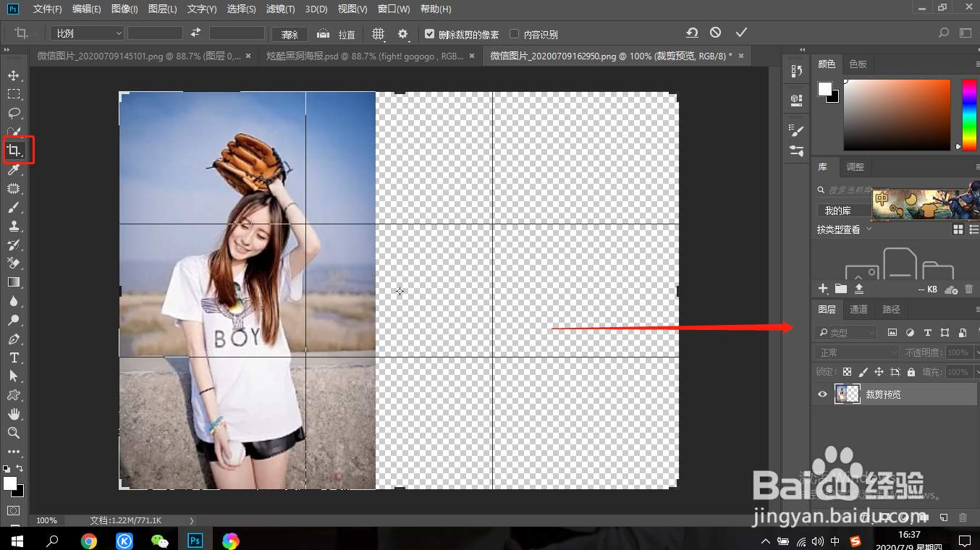Open the 比例 crop ratio dropdown
Viewport: 980px width, 550px height.
point(87,33)
